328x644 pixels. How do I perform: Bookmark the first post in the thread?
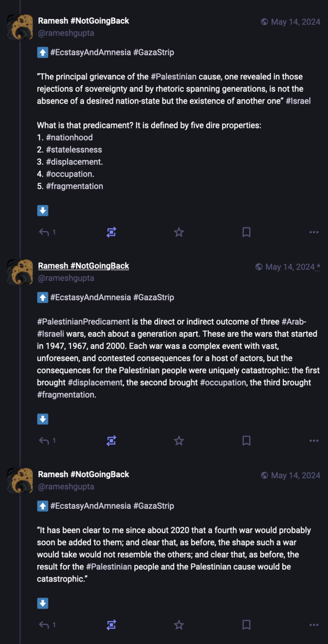coord(246,232)
